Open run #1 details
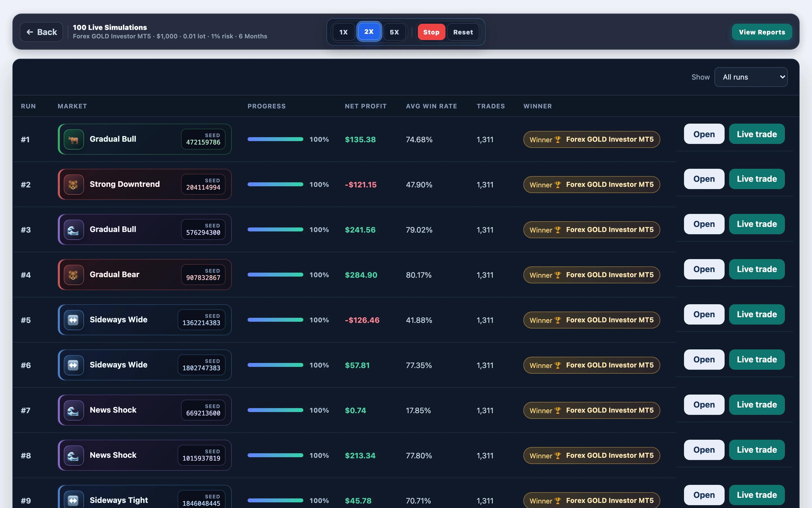This screenshot has width=812, height=508. [704, 134]
